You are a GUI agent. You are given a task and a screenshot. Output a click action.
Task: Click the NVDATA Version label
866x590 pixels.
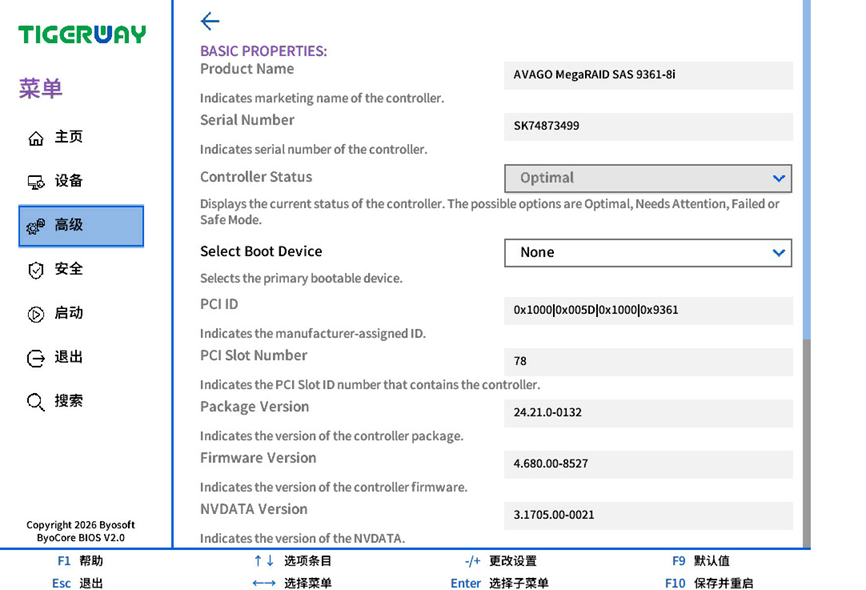pos(254,509)
